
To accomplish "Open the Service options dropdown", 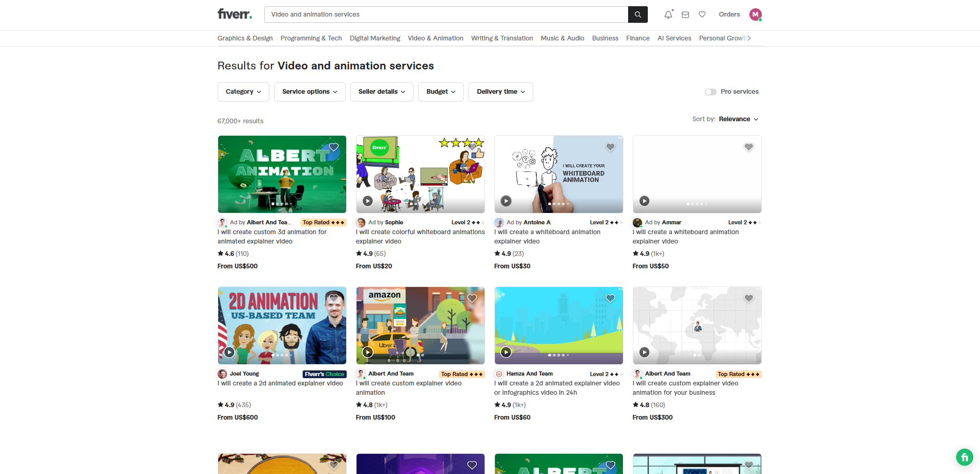I will pyautogui.click(x=310, y=92).
